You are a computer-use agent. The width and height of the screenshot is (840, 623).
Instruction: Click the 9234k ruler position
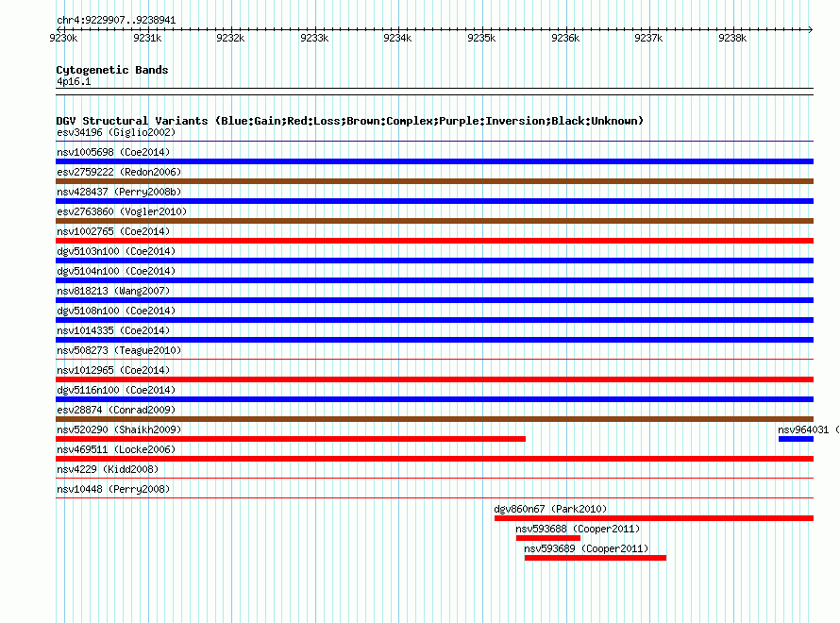(397, 38)
